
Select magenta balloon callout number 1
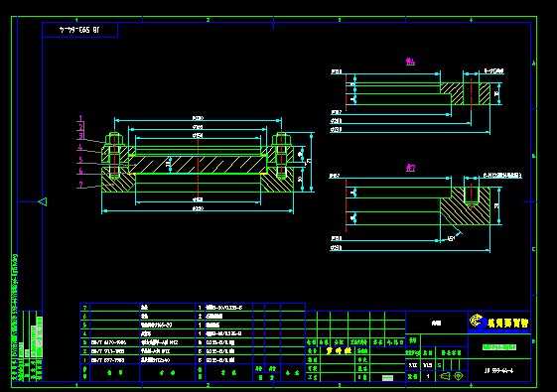click(81, 118)
